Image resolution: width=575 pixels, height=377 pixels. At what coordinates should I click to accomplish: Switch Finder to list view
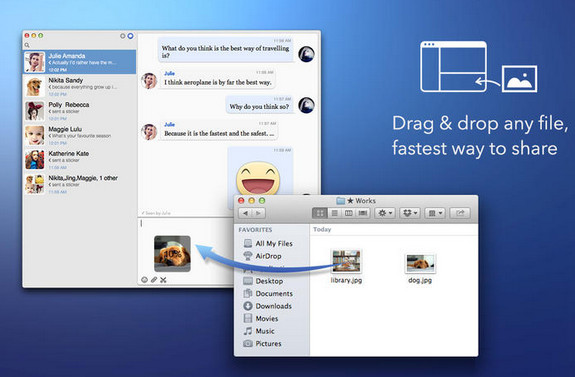(x=334, y=213)
